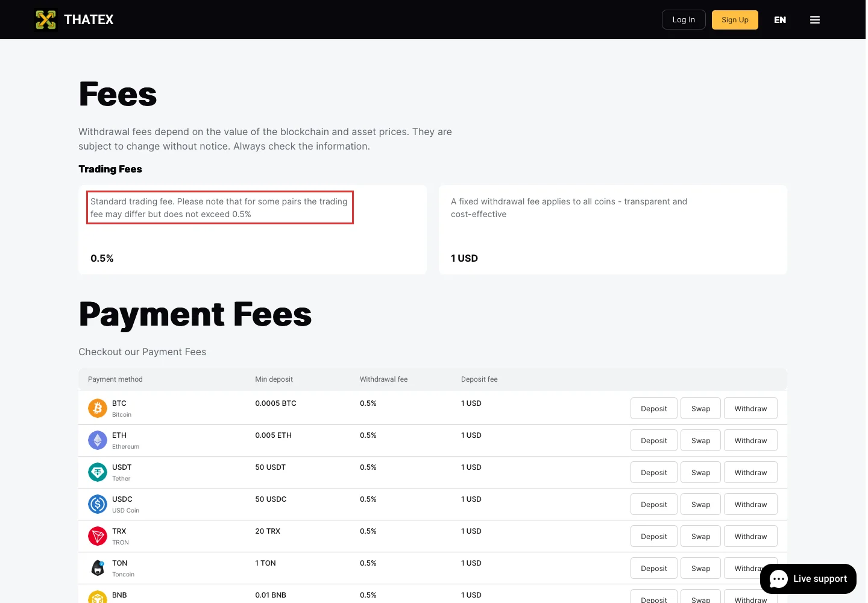Click the USD Coin icon
This screenshot has height=603, width=868.
tap(98, 504)
